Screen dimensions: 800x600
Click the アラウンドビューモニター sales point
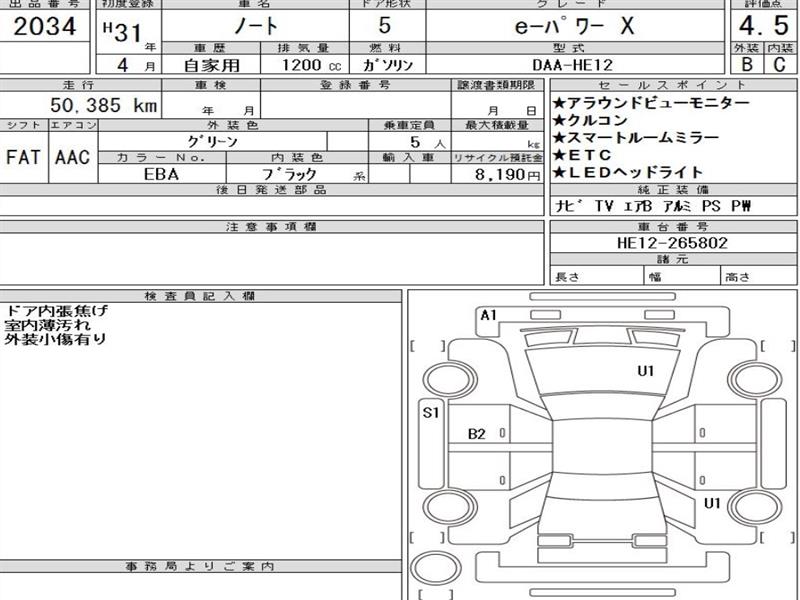[x=649, y=103]
